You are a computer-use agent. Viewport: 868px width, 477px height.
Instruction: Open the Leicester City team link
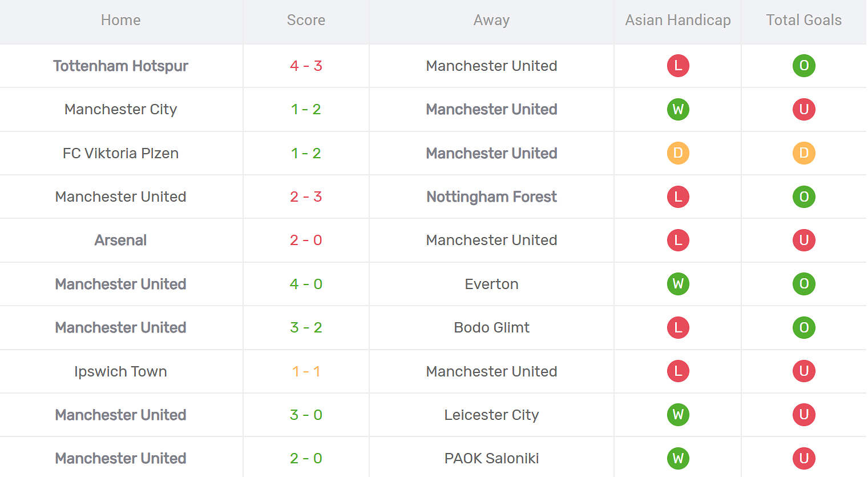pos(491,415)
